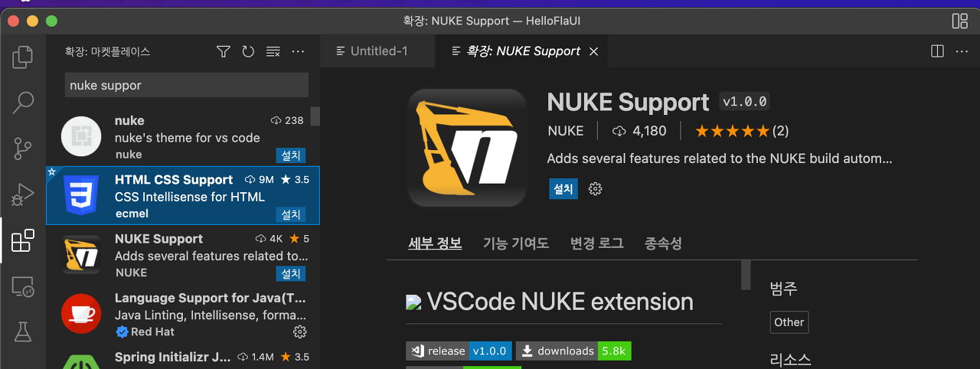Click the NUKE Support title heading
This screenshot has width=980, height=369.
point(629,102)
